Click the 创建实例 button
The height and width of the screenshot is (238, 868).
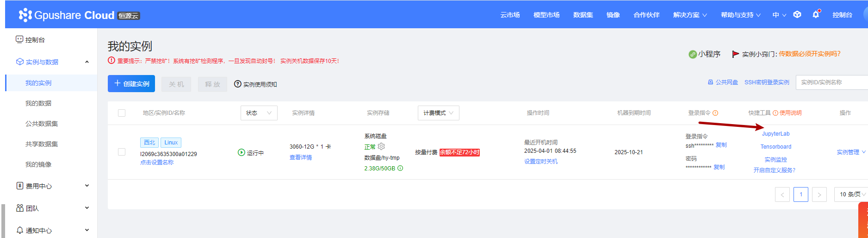[131, 84]
